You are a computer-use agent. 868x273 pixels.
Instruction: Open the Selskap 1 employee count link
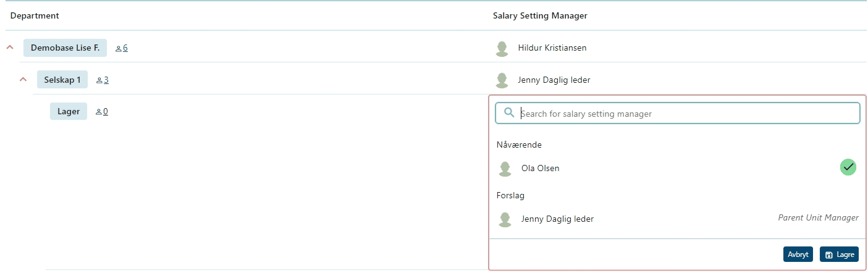(x=103, y=80)
